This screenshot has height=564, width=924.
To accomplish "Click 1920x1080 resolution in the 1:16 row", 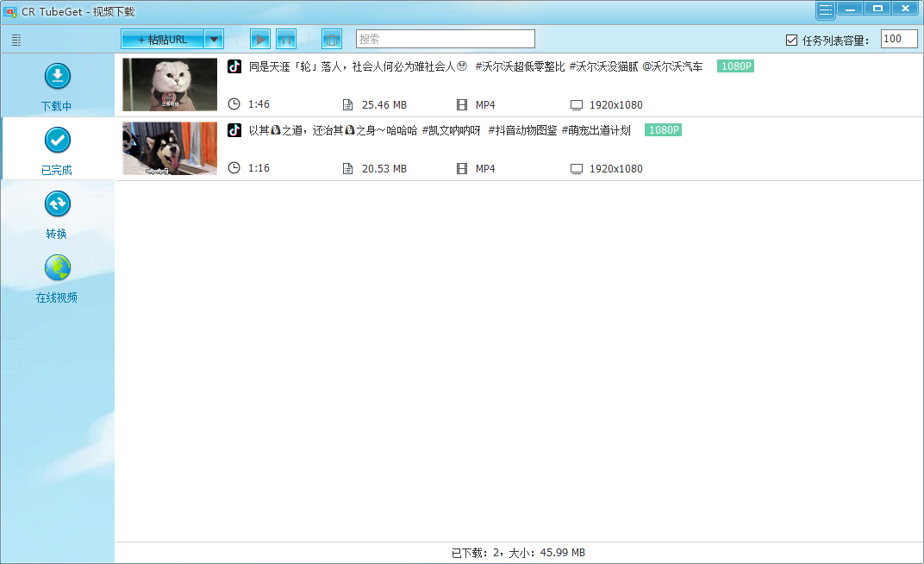I will (615, 168).
